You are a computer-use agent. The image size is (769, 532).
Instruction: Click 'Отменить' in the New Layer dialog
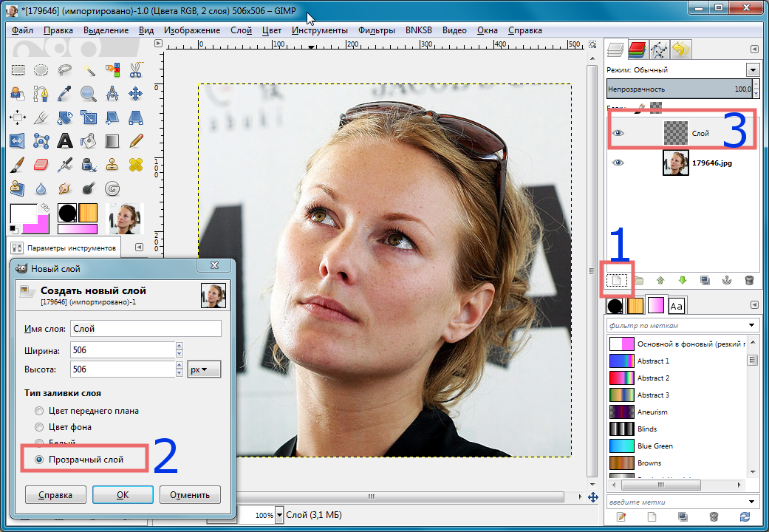coord(190,495)
